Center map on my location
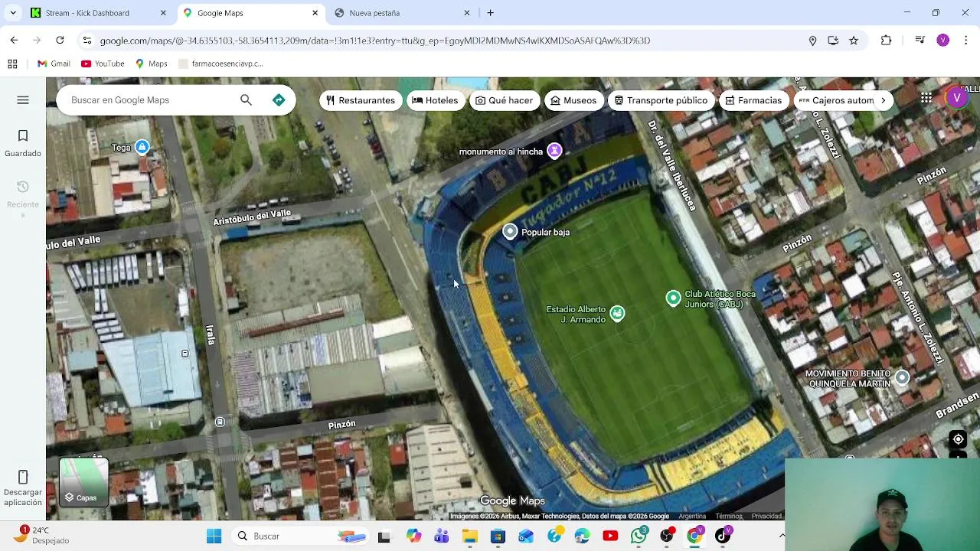This screenshot has height=551, width=980. click(x=958, y=439)
